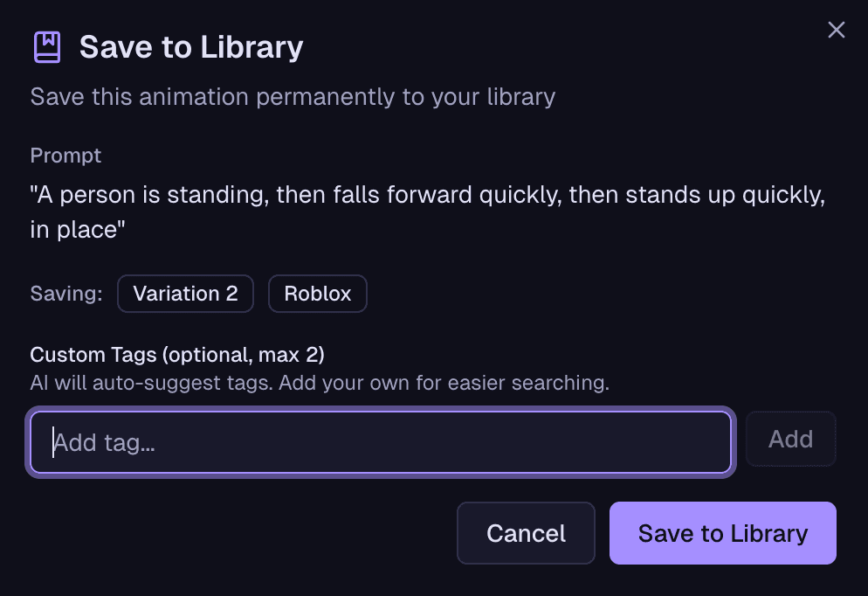This screenshot has height=596, width=868.
Task: Toggle the Roblox format selection
Action: point(317,294)
